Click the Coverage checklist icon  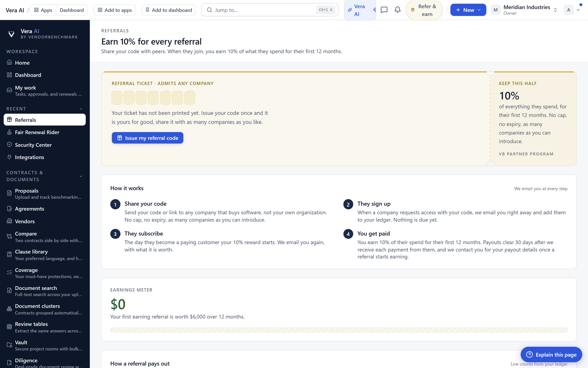coord(10,273)
